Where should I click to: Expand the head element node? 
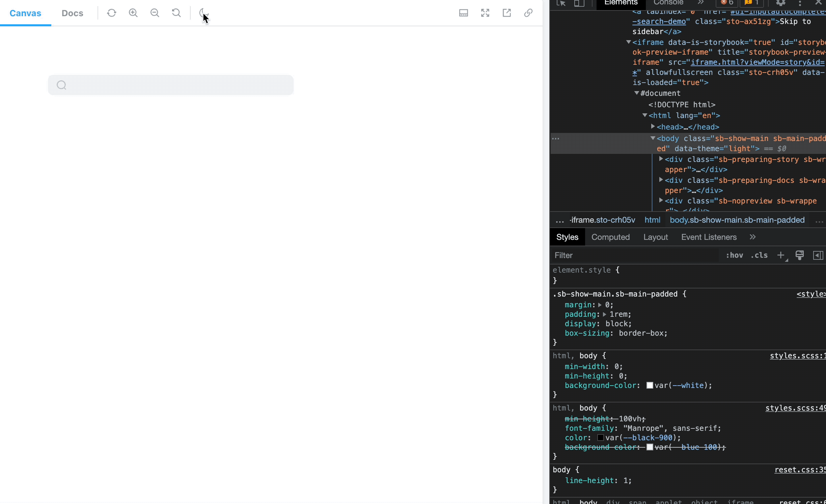point(653,127)
